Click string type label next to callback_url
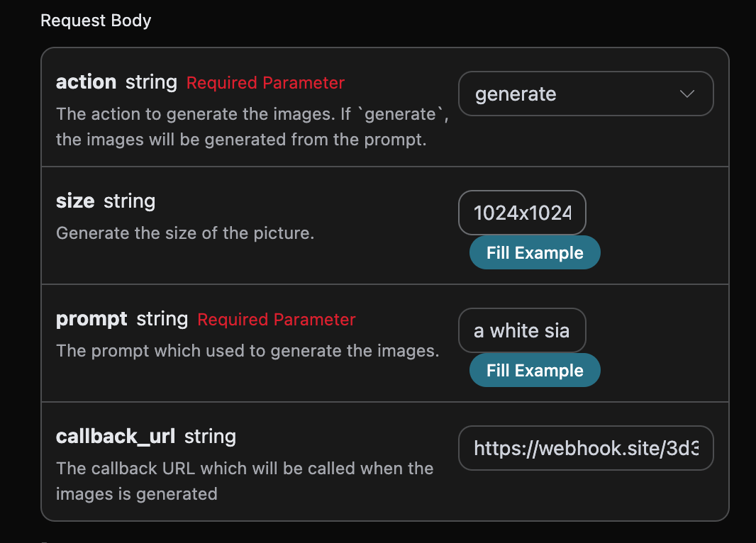Viewport: 756px width, 543px height. tap(210, 437)
